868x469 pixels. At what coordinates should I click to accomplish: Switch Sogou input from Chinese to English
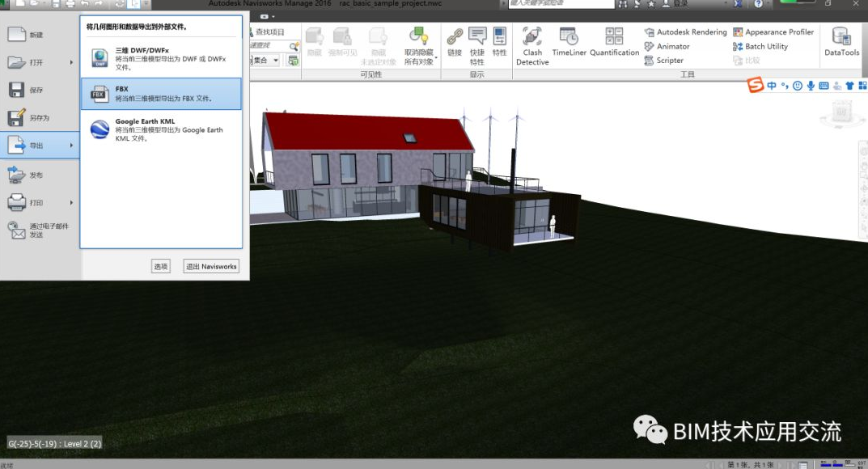coord(773,85)
